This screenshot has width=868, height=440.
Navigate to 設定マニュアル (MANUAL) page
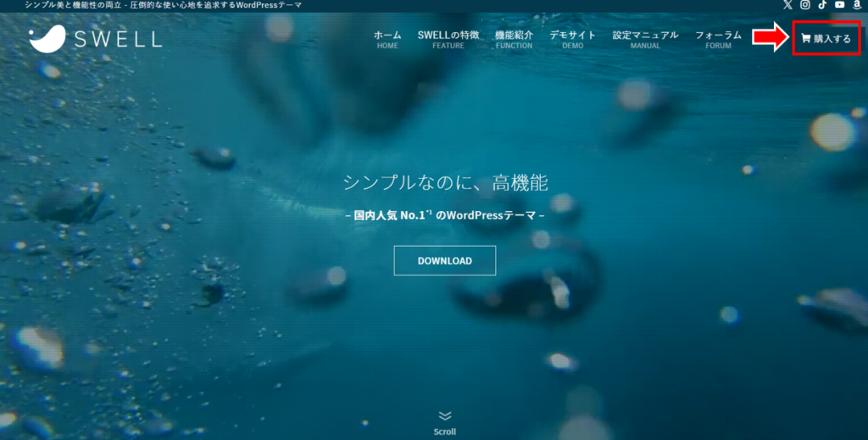(x=645, y=39)
